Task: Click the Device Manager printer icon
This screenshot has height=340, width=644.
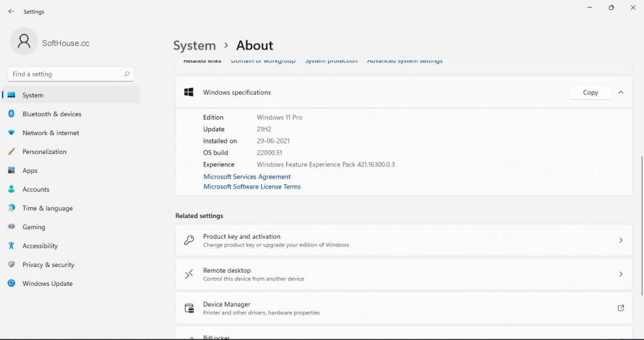Action: [x=189, y=308]
